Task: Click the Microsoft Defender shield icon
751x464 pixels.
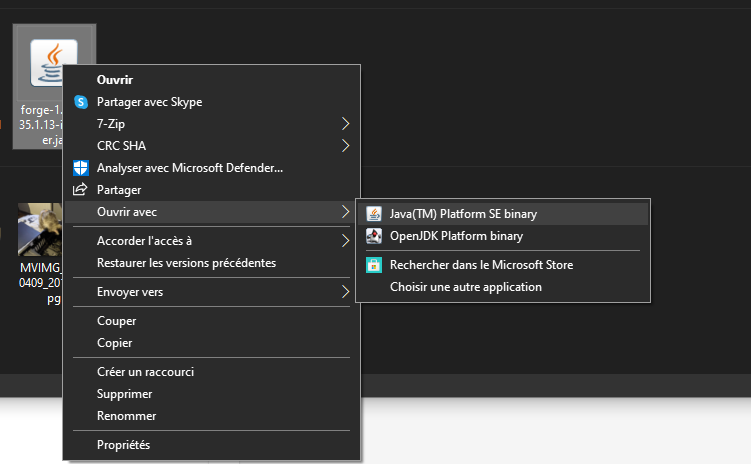Action: (81, 168)
